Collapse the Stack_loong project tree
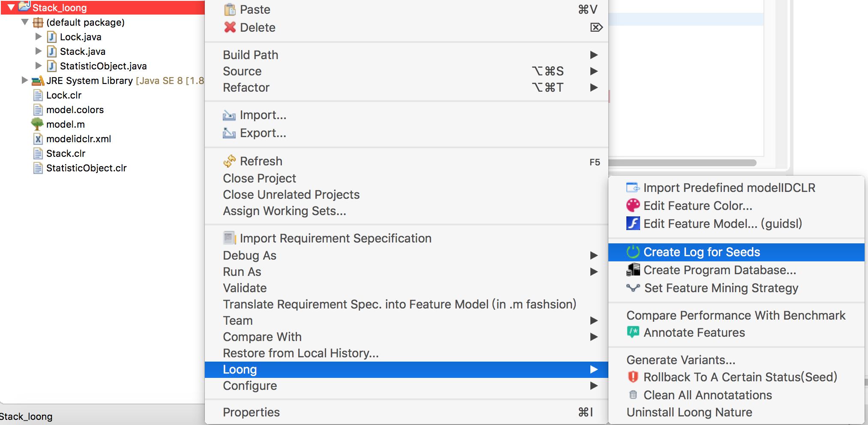 pos(11,8)
